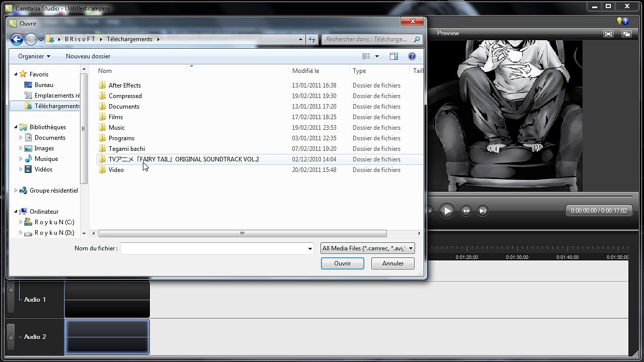Screen dimensions: 644x362
Task: Click the Forward navigation arrow in Ouvrir dialog
Action: point(31,39)
